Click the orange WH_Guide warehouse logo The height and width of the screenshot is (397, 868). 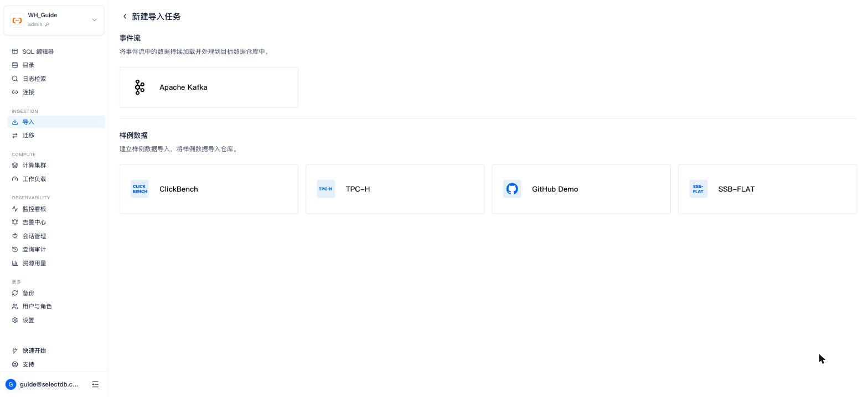pyautogui.click(x=17, y=20)
